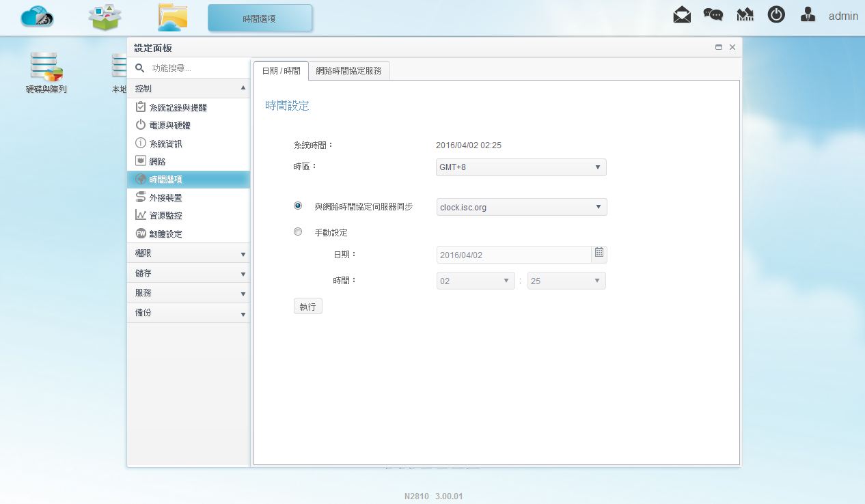Screen dimensions: 865x504
Task: Click the 日期 input field 2016/04/02
Action: [x=514, y=255]
